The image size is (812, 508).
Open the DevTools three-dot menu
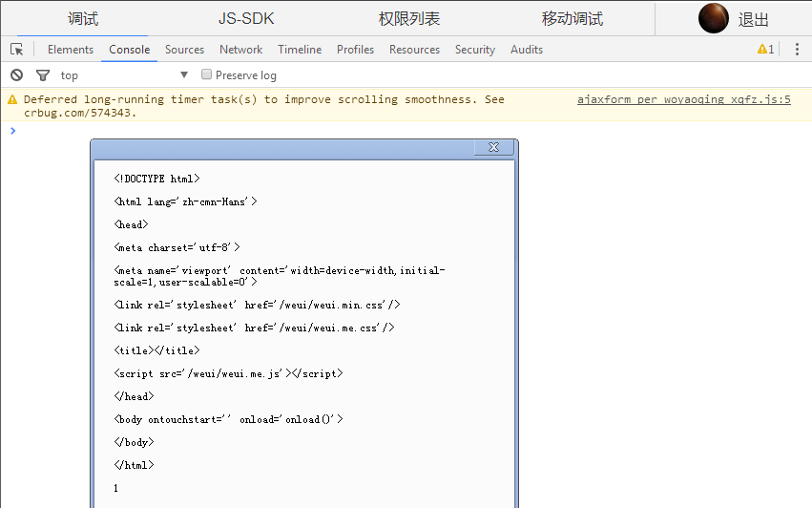click(x=797, y=50)
